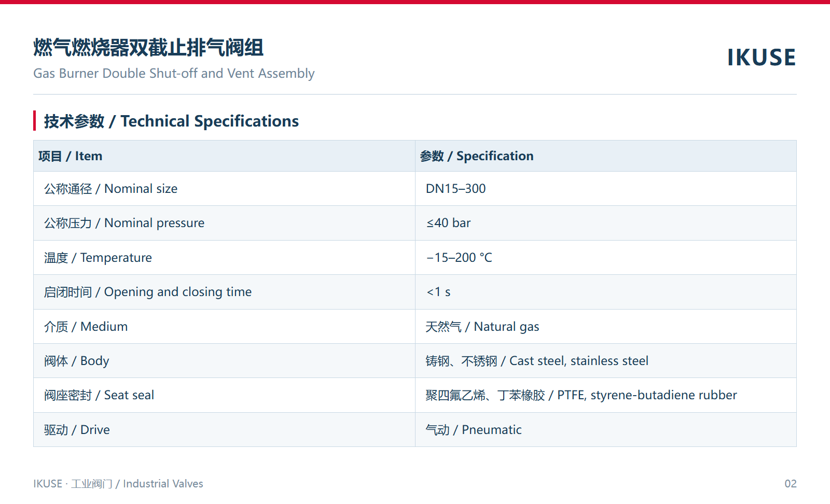Select the Chinese slide title heading
830x504 pixels.
[x=148, y=48]
